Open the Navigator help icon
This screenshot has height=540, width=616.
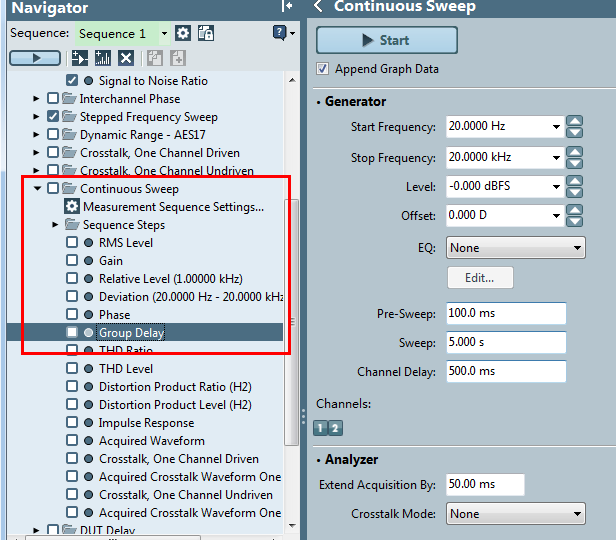click(279, 33)
